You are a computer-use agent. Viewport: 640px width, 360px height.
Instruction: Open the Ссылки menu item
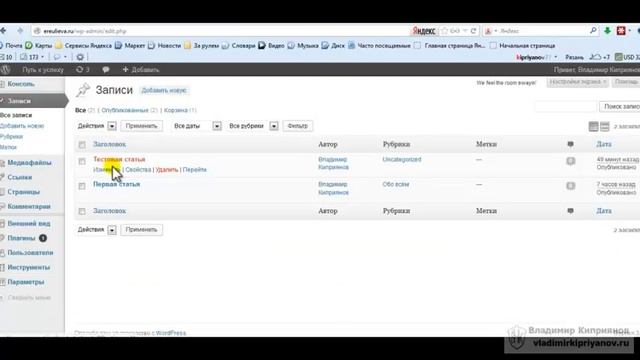pos(20,178)
